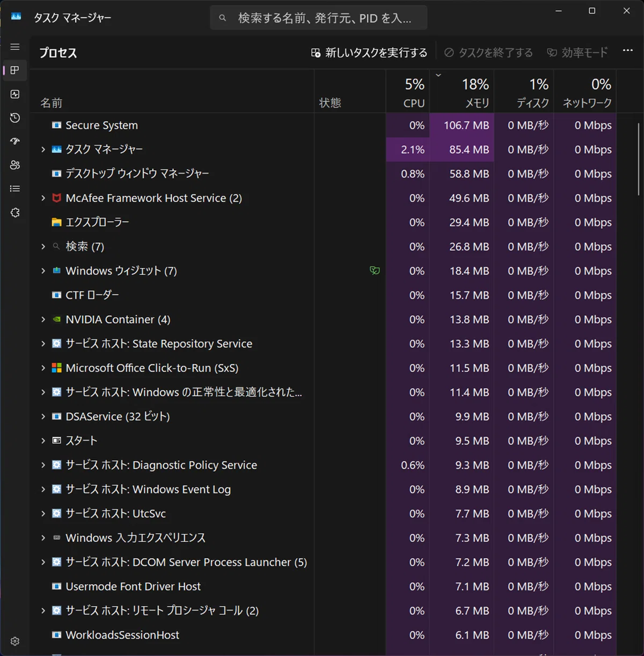Image resolution: width=644 pixels, height=656 pixels.
Task: Click the プロセス page heading
Action: (x=58, y=53)
